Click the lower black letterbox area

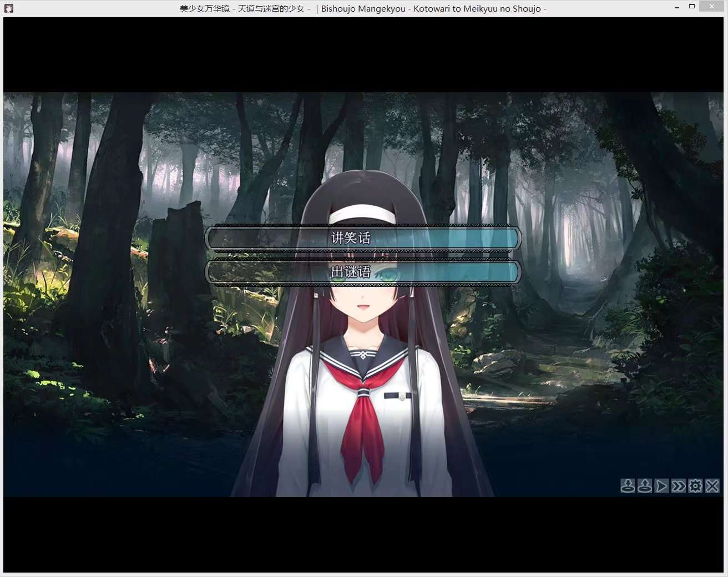[x=363, y=534]
